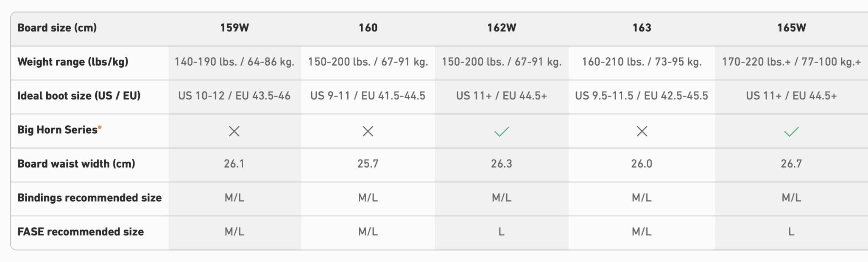Screen dimensions: 868x262
Task: Select the 162W board size column header
Action: (x=501, y=28)
